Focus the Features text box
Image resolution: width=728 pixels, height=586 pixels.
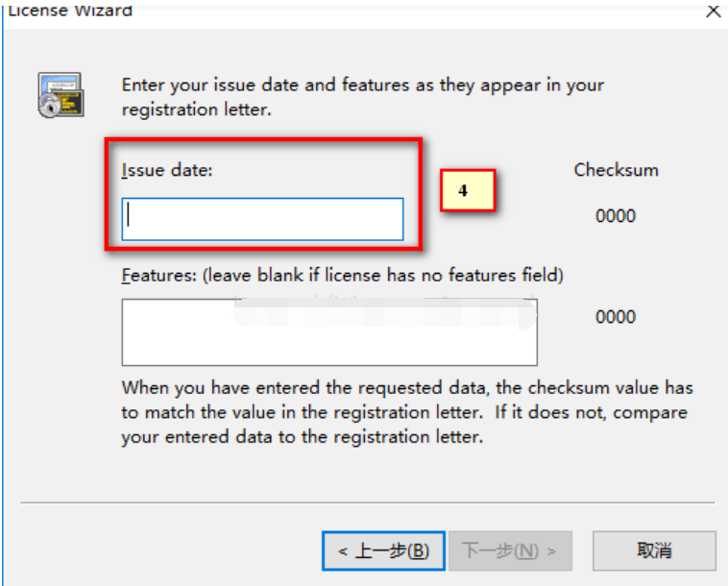coord(328,332)
